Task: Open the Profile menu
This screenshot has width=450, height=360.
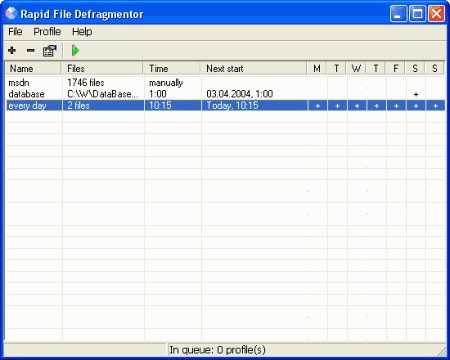Action: (x=47, y=32)
